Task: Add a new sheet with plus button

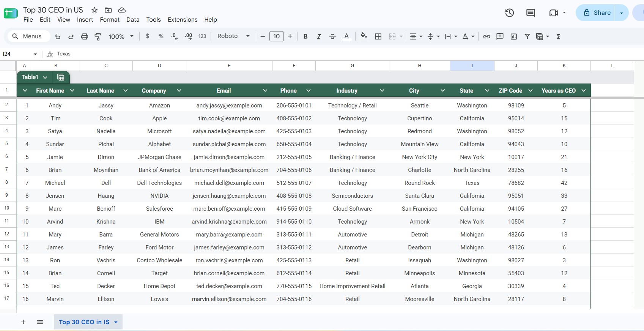Action: [x=23, y=322]
